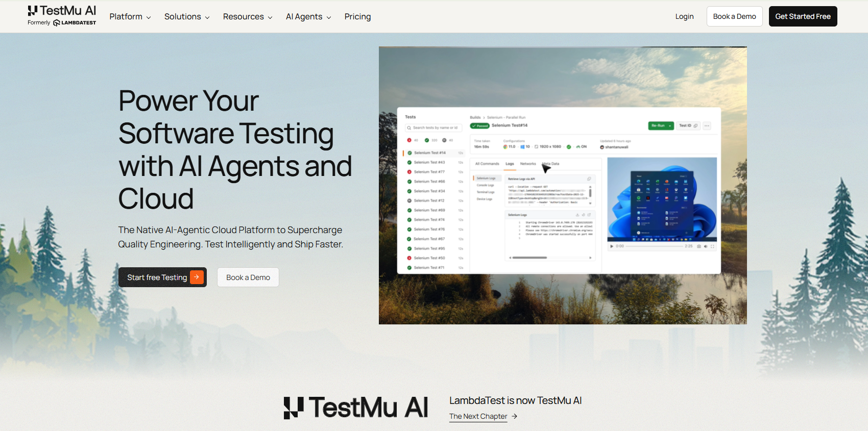Select Console Logs in the logs sidebar
The width and height of the screenshot is (868, 431).
coord(485,185)
